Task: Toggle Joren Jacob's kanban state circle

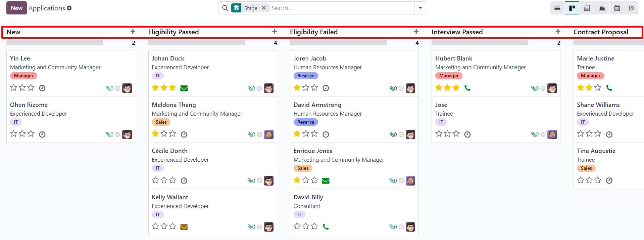Action: click(x=401, y=88)
